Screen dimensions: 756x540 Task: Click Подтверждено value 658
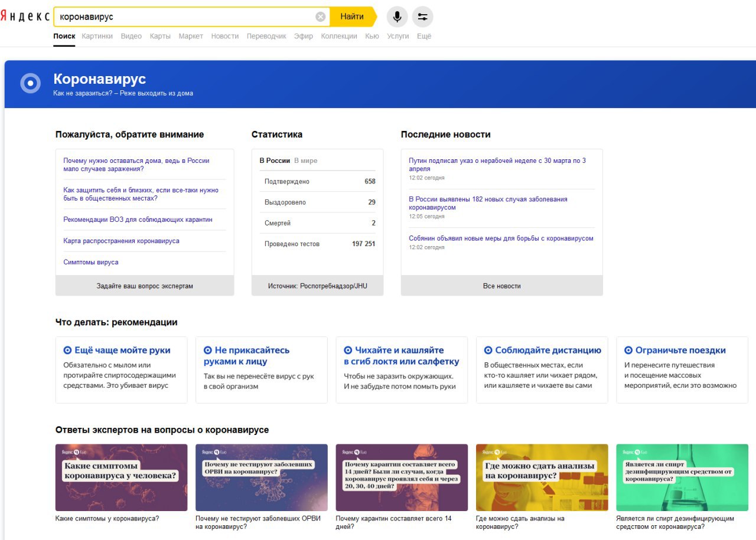point(370,181)
